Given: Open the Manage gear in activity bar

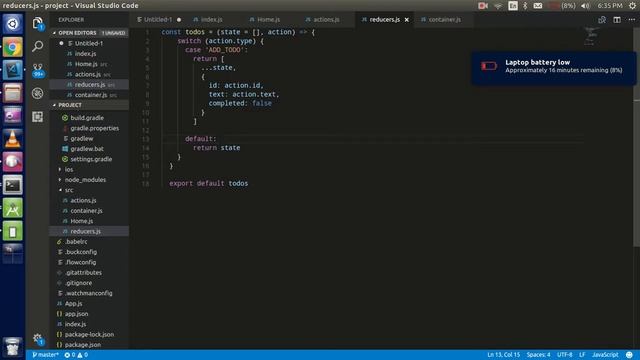Looking at the screenshot, I should (38, 338).
